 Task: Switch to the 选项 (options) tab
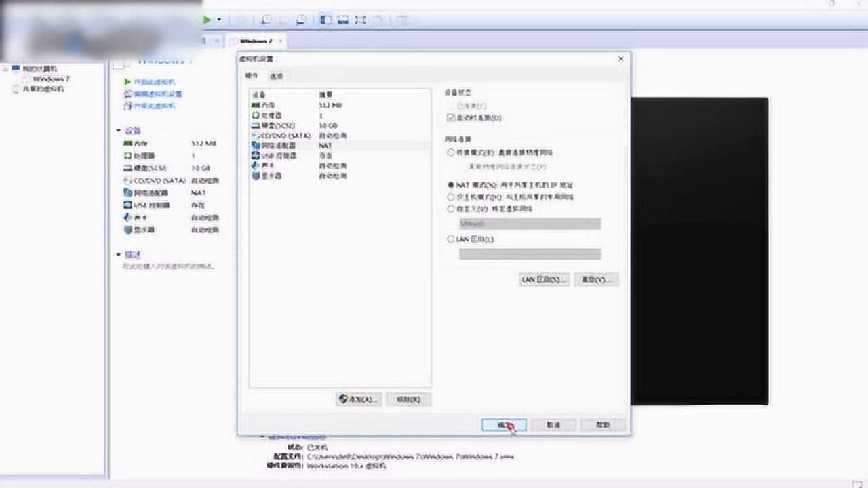point(276,76)
